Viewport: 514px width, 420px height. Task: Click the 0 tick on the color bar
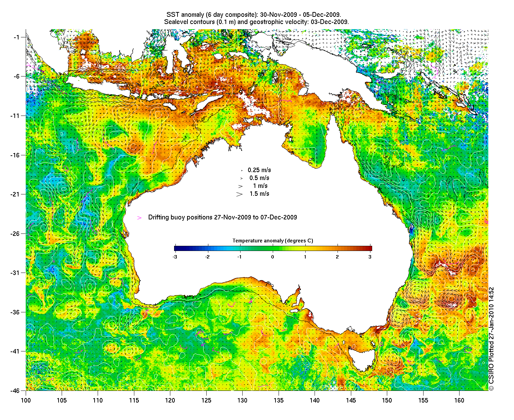tap(273, 256)
